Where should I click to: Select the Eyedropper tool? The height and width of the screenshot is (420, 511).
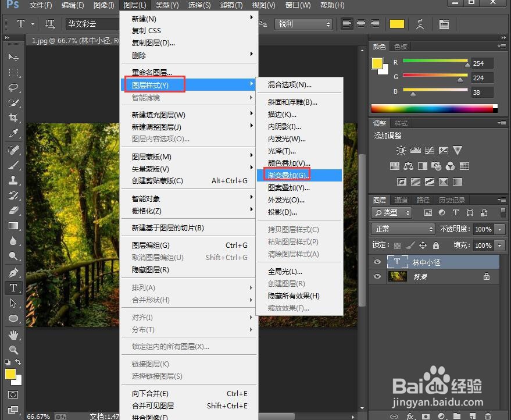pyautogui.click(x=13, y=133)
